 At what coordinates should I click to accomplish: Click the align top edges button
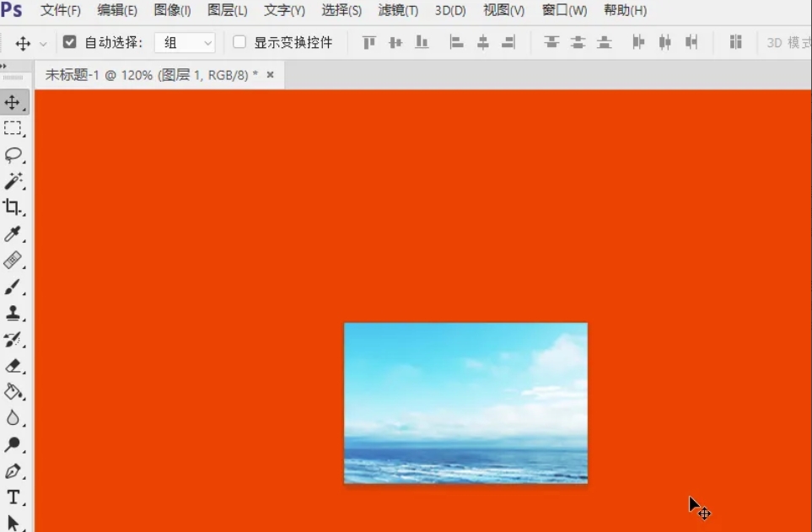click(368, 41)
